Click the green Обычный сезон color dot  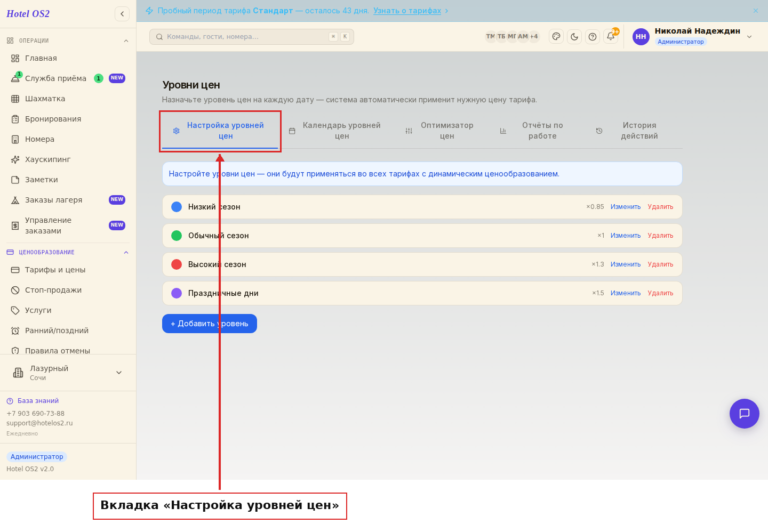(x=177, y=236)
